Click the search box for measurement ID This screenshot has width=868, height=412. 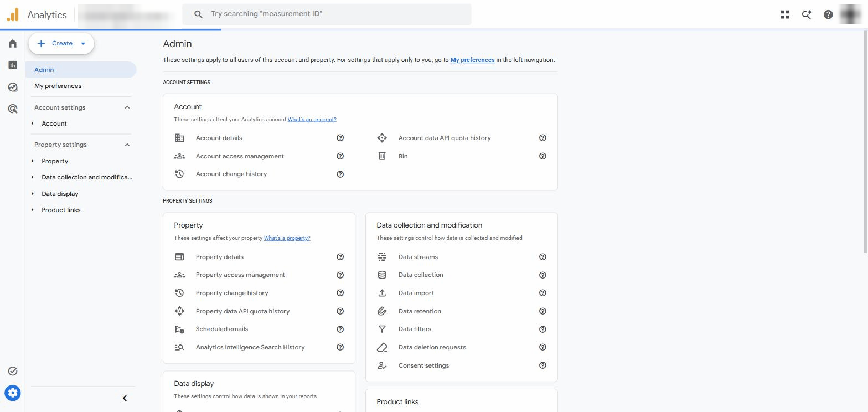pyautogui.click(x=327, y=14)
